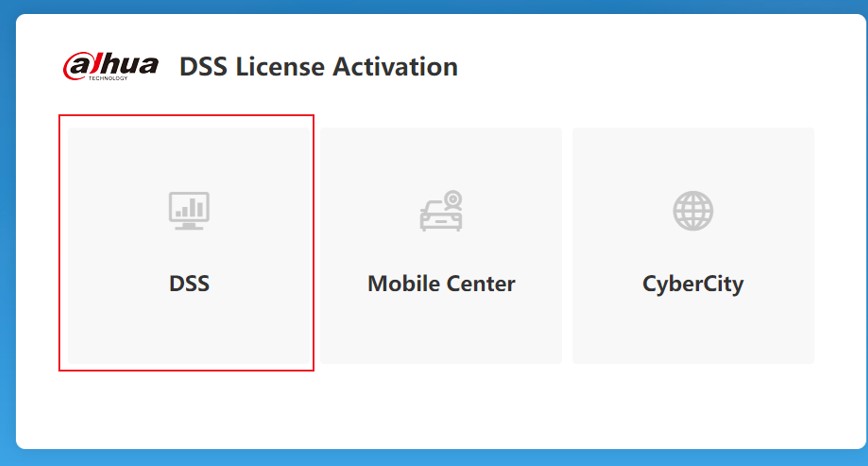Click the DSS License Activation heading

[x=318, y=67]
